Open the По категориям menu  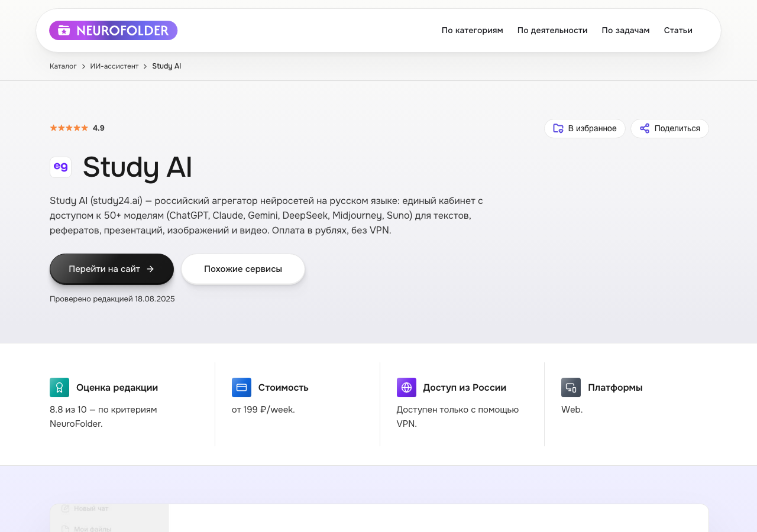[x=472, y=30]
